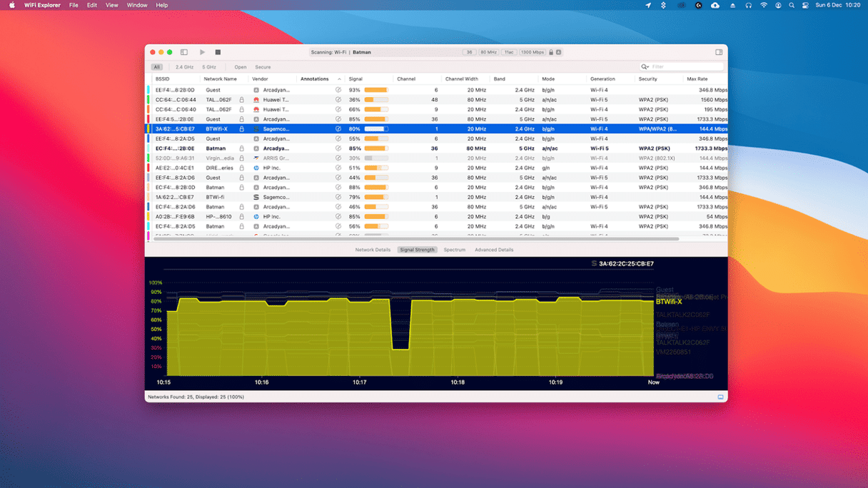868x488 pixels.
Task: Click the annotation icon for the BTWifi-X row
Action: click(338, 129)
